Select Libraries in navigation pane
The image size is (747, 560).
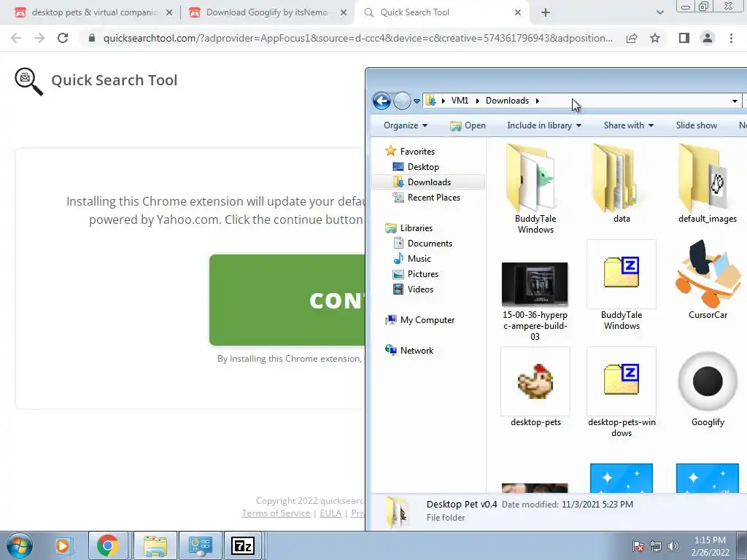coord(417,228)
